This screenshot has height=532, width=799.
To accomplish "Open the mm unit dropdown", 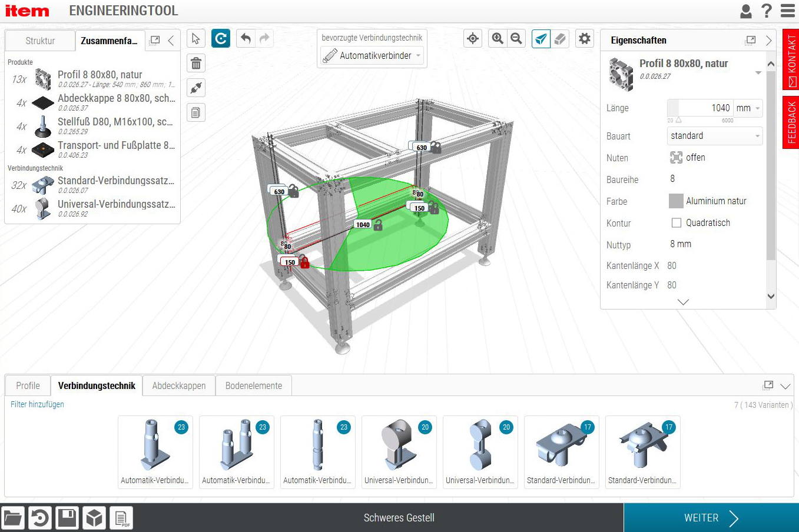I will coord(747,108).
